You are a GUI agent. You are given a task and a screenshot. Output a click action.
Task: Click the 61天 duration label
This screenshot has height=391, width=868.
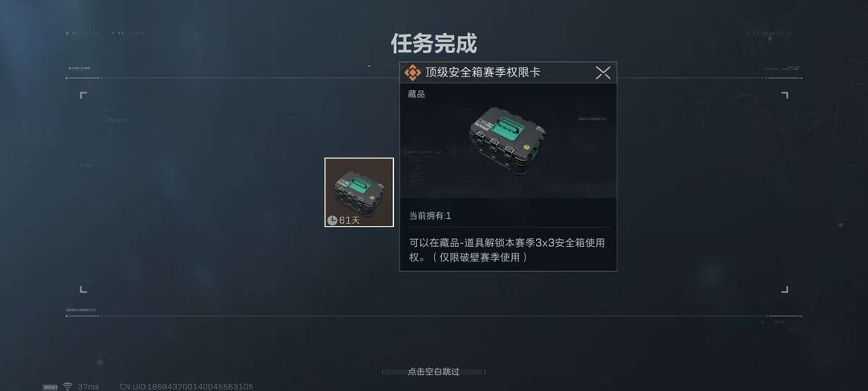point(350,220)
